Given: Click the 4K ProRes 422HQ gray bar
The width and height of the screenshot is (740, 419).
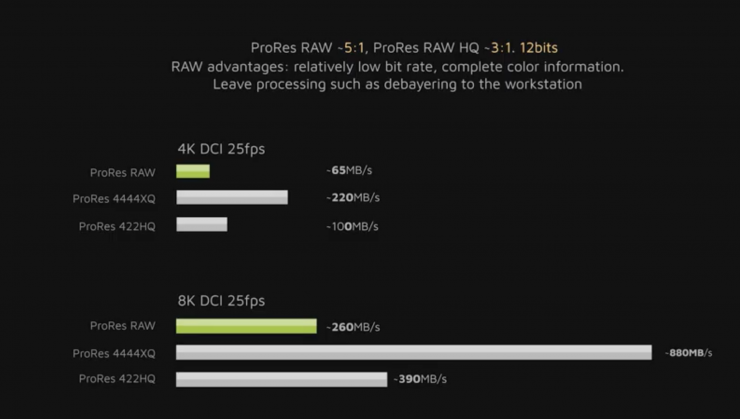Looking at the screenshot, I should [202, 225].
